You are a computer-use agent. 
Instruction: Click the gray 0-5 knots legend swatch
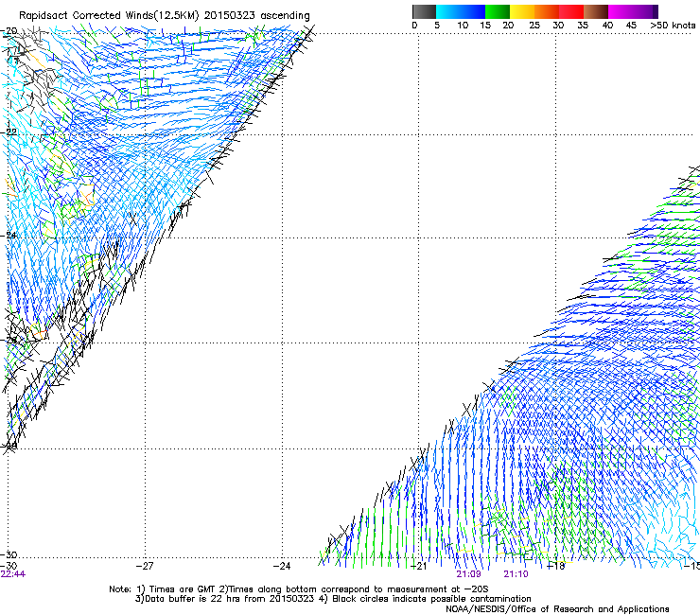(424, 11)
